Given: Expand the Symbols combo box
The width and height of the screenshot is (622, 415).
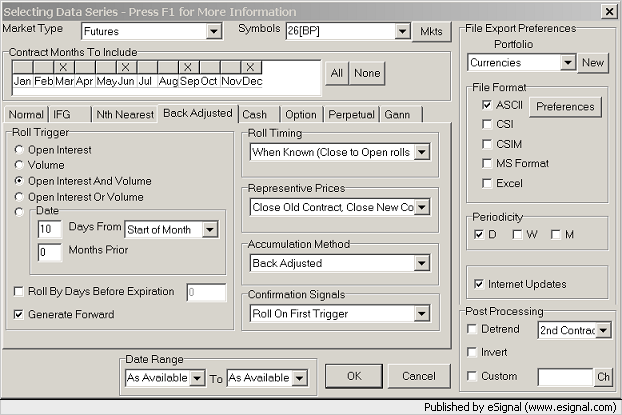Looking at the screenshot, I should click(396, 32).
